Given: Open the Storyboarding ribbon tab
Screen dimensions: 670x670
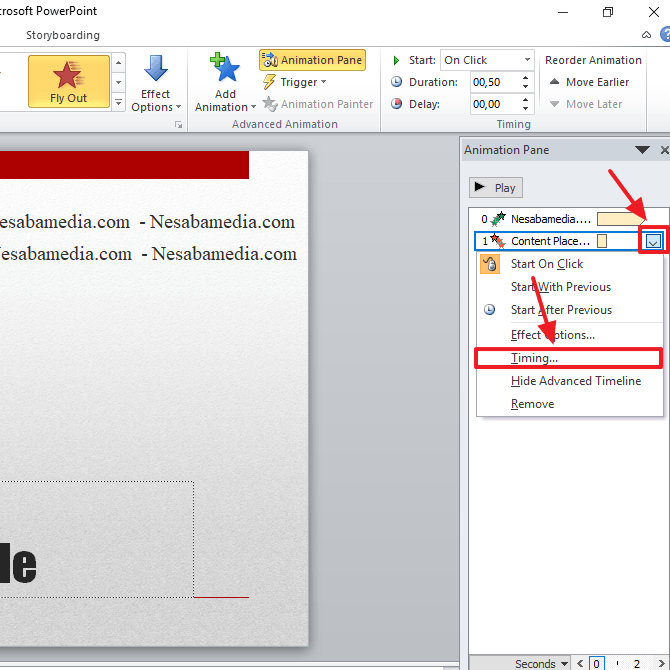Looking at the screenshot, I should 63,35.
